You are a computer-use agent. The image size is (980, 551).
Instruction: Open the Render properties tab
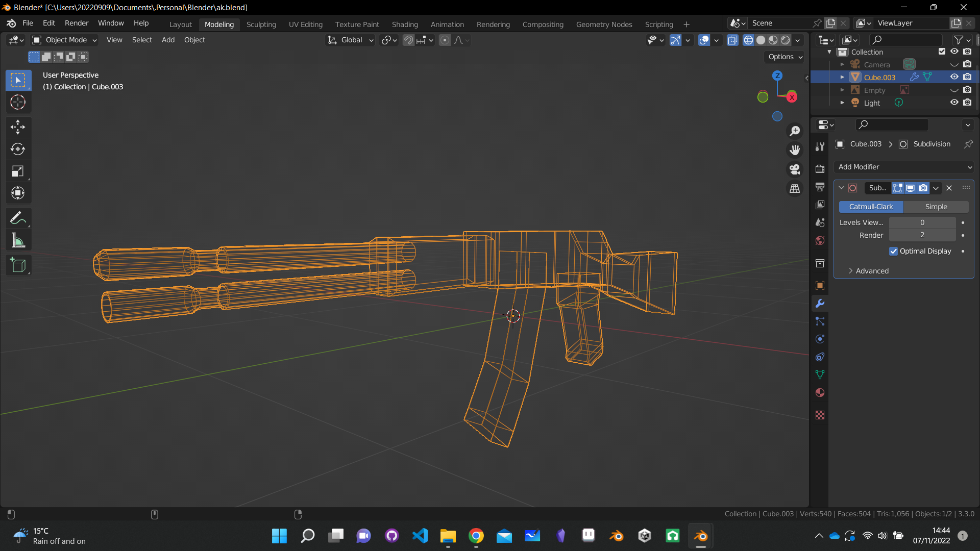(x=820, y=169)
